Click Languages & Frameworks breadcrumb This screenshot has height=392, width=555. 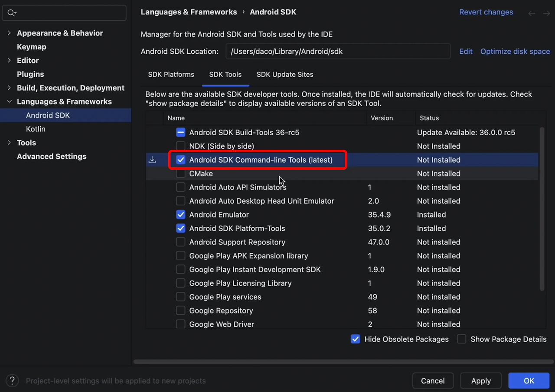tap(189, 12)
